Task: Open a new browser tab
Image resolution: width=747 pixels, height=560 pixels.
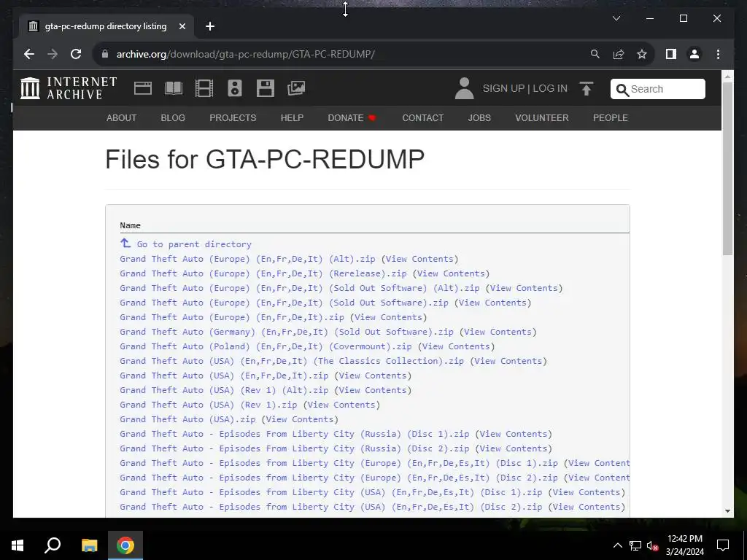Action: tap(210, 27)
